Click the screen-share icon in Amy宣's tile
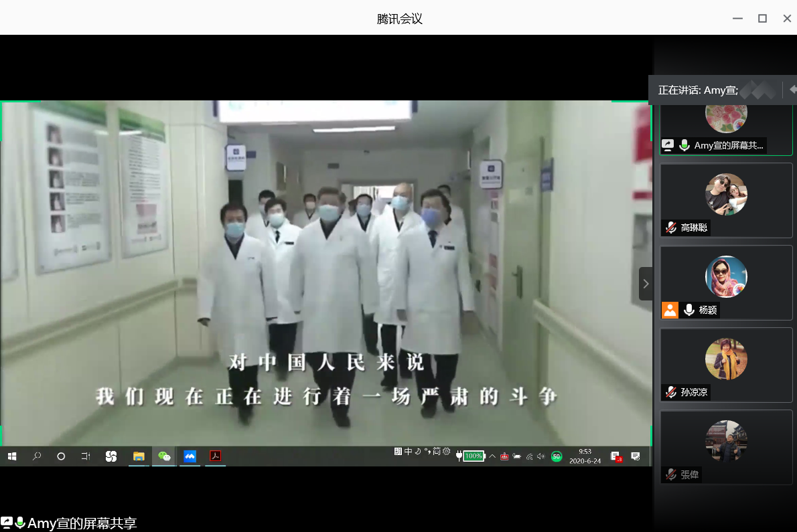The width and height of the screenshot is (797, 532). (668, 145)
